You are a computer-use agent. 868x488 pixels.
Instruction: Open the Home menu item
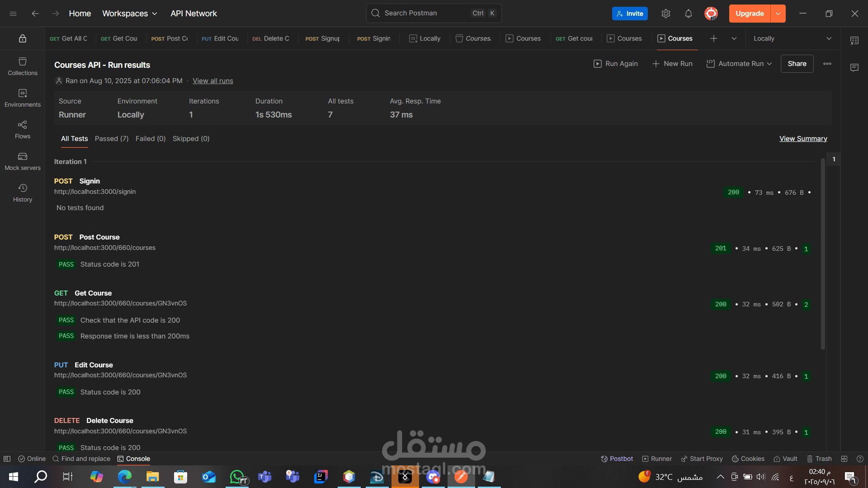pyautogui.click(x=80, y=14)
